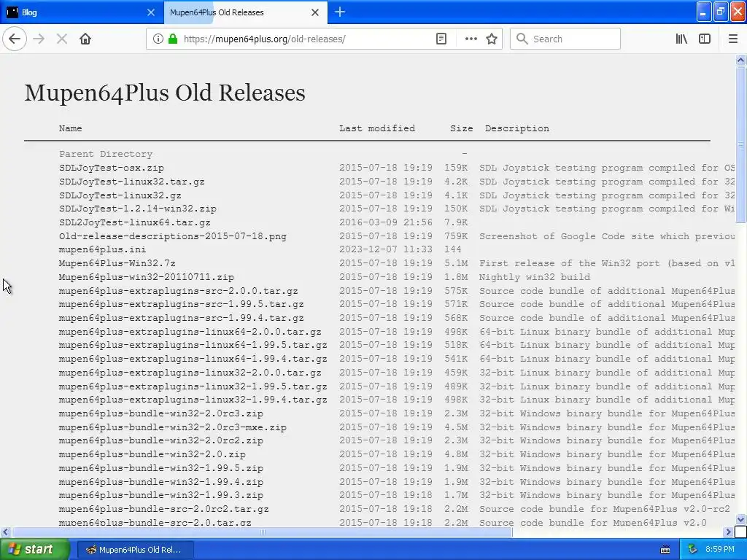Open Old-release-descriptions-2015-07-18.png
This screenshot has width=747, height=560.
click(173, 236)
